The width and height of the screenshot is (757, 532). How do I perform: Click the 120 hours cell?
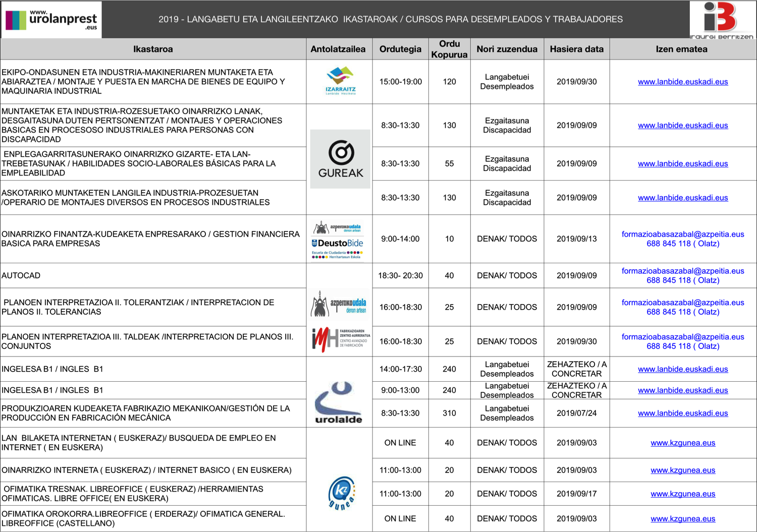pyautogui.click(x=449, y=82)
